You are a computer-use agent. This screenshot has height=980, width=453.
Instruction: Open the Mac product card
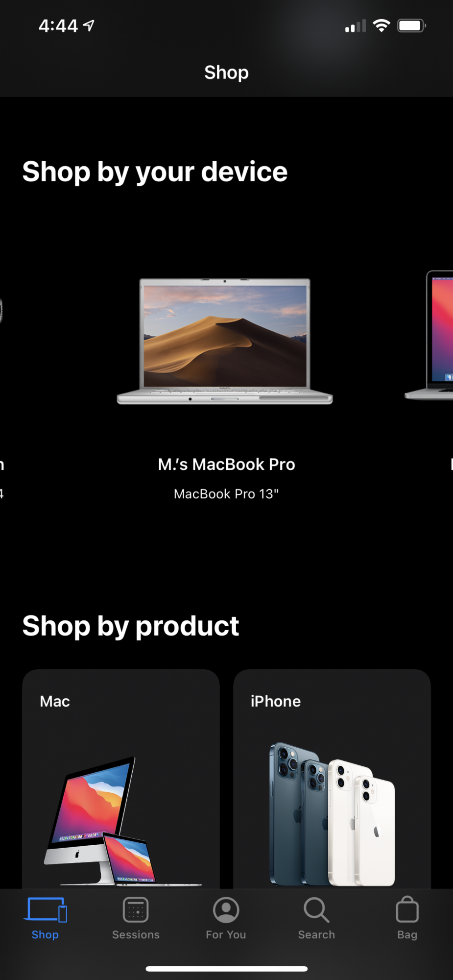click(x=121, y=779)
